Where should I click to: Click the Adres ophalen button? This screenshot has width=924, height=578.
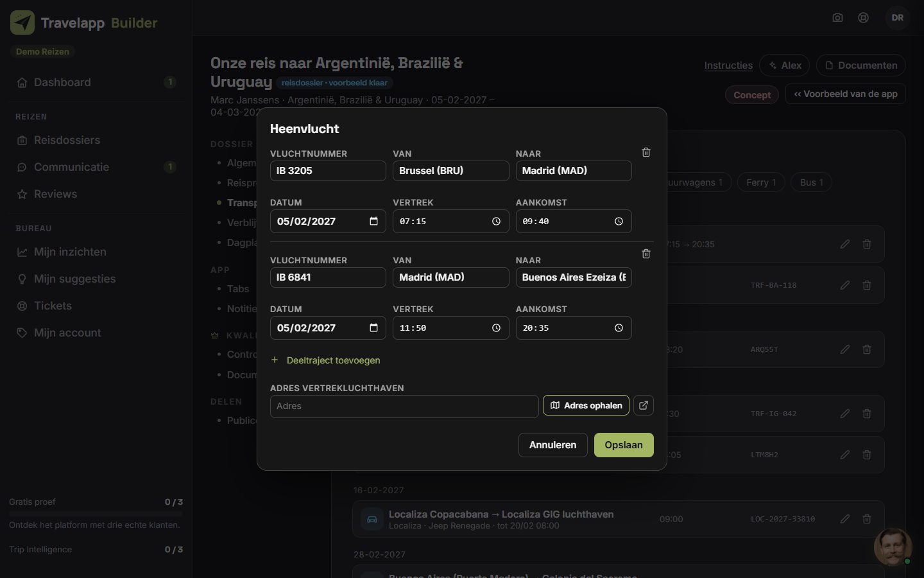click(586, 405)
